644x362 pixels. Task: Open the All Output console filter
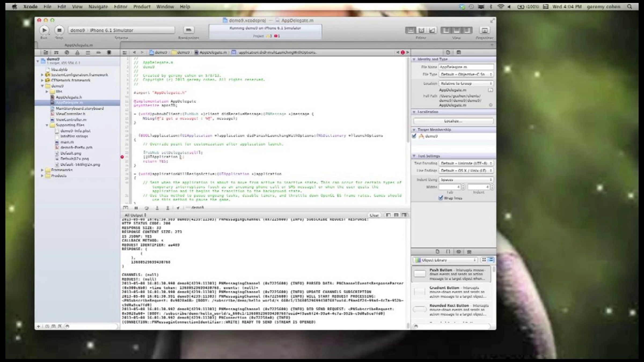[136, 215]
